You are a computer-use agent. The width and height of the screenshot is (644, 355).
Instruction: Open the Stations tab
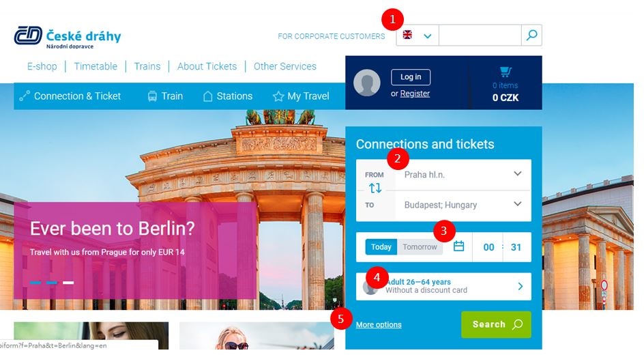(x=228, y=96)
